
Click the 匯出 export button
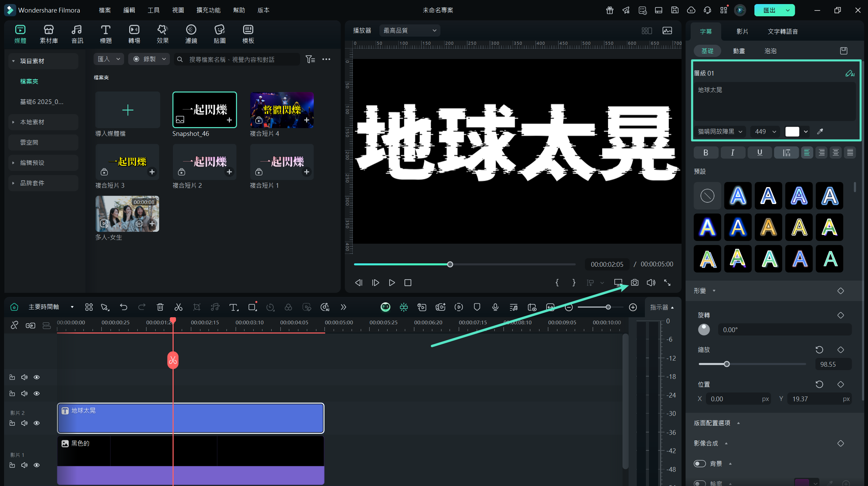point(769,10)
